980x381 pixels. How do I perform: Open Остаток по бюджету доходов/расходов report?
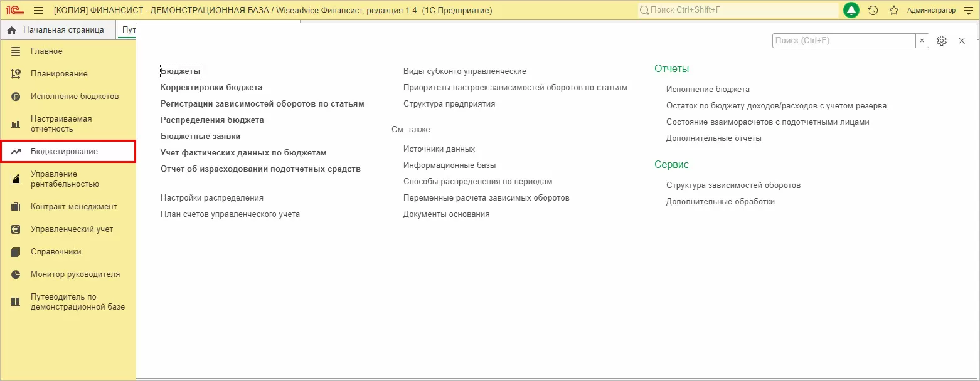pos(776,105)
